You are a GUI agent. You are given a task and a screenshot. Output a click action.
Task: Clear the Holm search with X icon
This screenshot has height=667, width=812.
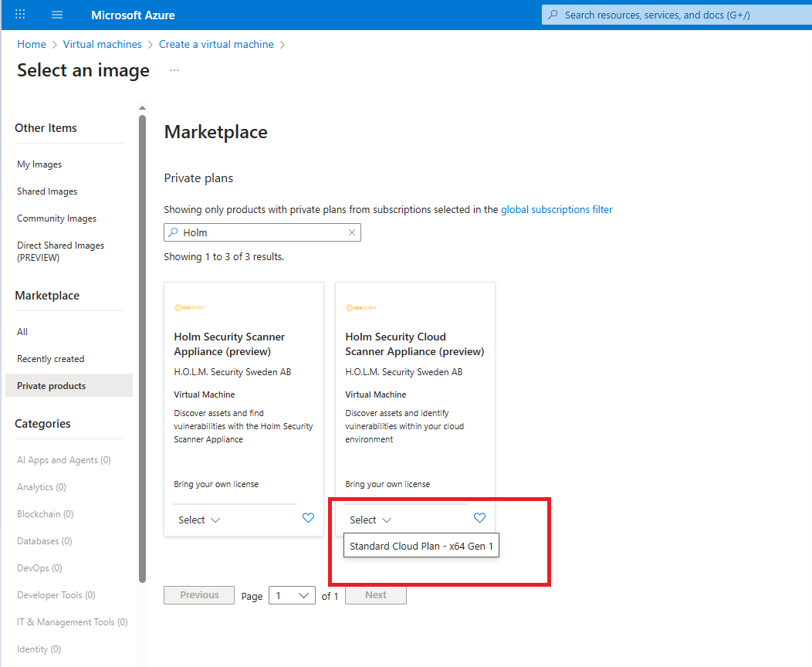click(x=352, y=232)
